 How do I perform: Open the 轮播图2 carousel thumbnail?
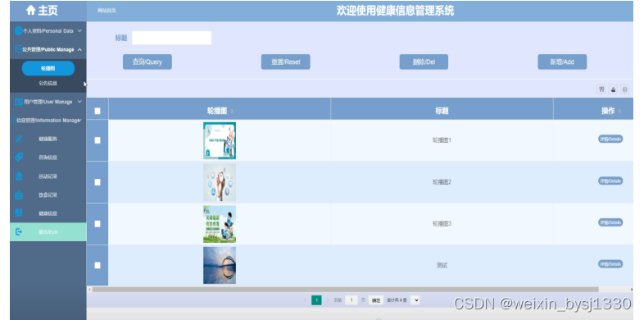coord(220,182)
